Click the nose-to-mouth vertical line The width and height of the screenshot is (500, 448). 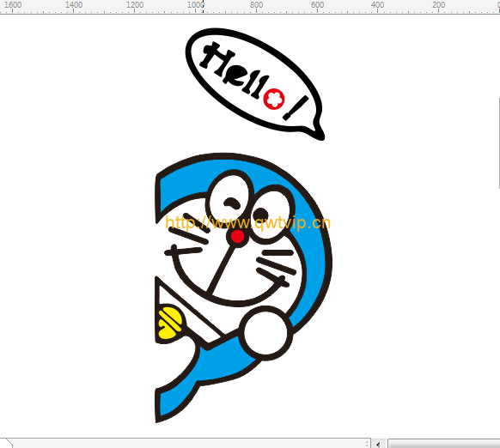pos(221,270)
